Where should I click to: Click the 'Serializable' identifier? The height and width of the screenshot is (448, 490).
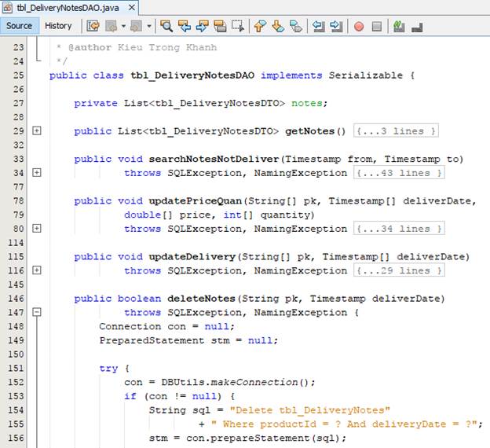pos(366,75)
